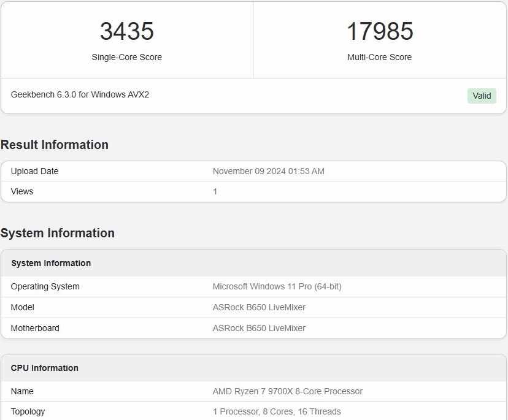Select the multi-core score 17985
Viewport: 508px width, 420px height.
[380, 31]
